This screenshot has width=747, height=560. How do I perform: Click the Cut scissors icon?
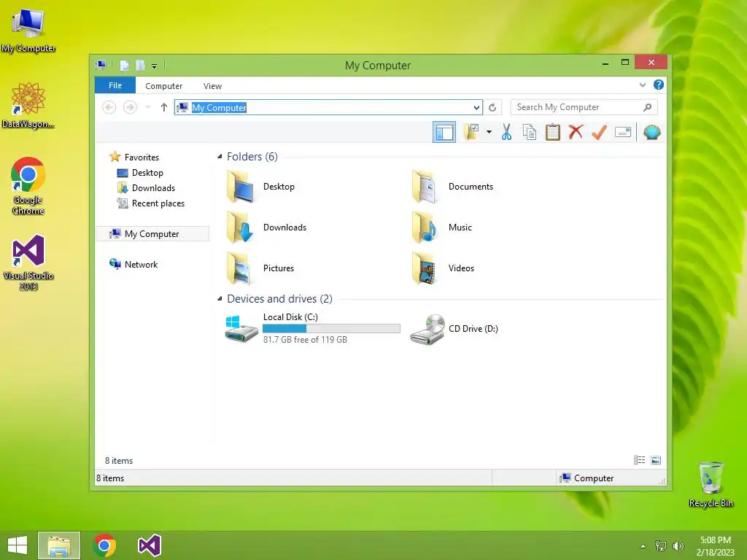(506, 132)
